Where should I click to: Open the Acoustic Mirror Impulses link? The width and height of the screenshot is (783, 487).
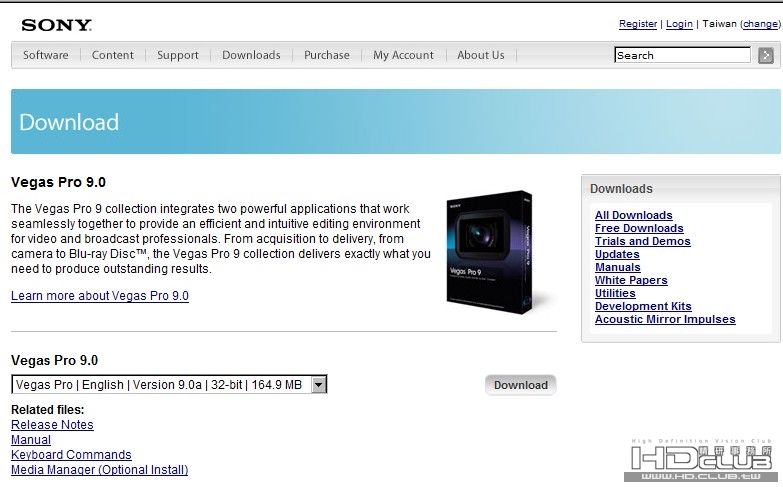coord(665,319)
